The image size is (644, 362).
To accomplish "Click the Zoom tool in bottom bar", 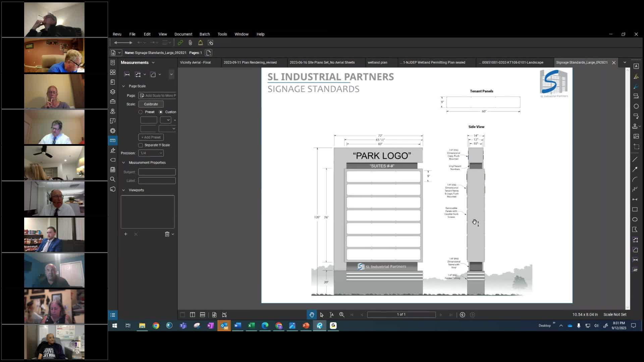I will pyautogui.click(x=341, y=315).
